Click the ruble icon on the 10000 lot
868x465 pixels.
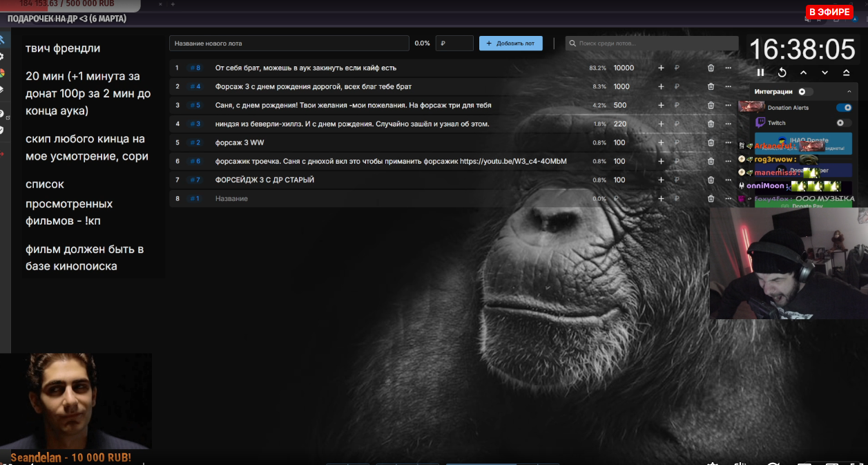click(677, 68)
